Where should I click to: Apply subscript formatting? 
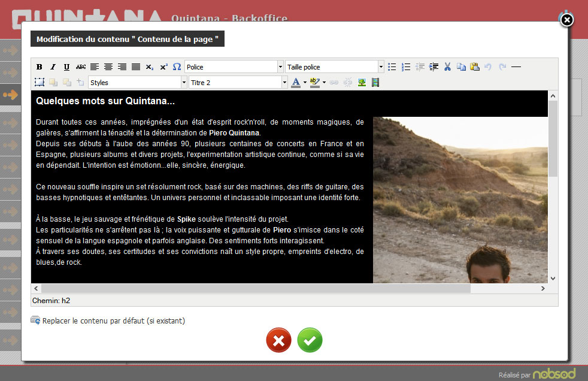(150, 66)
